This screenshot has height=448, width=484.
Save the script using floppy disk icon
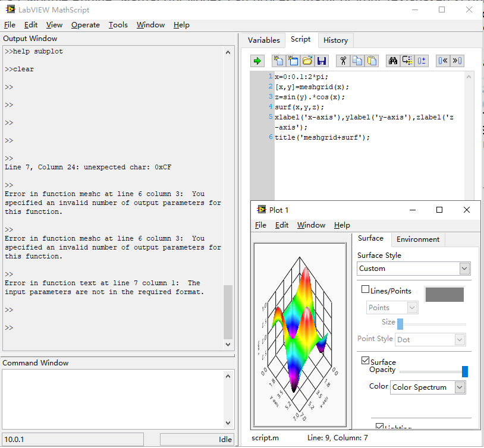click(x=321, y=61)
